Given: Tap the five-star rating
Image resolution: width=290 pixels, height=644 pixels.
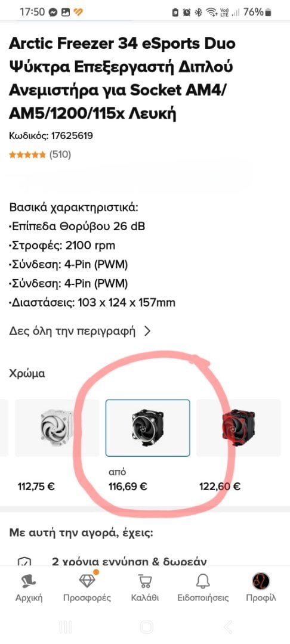Looking at the screenshot, I should [x=27, y=155].
